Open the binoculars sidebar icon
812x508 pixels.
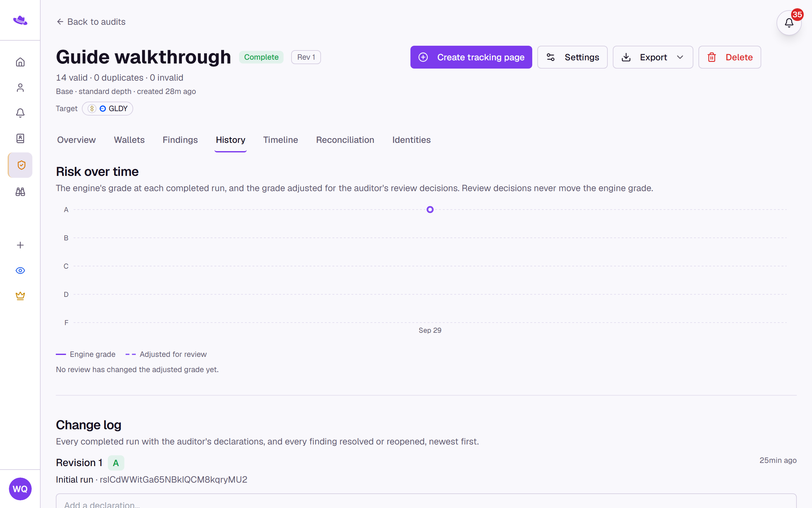(20, 192)
